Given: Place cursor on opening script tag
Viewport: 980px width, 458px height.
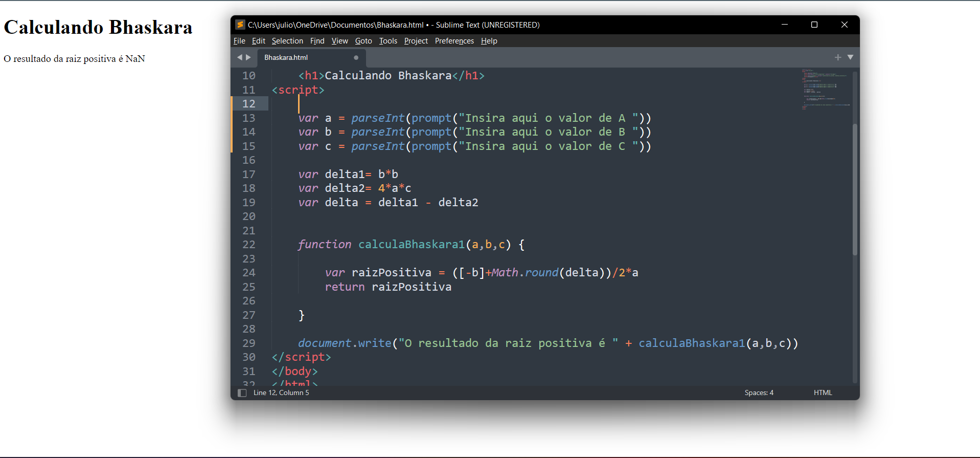Looking at the screenshot, I should 298,90.
